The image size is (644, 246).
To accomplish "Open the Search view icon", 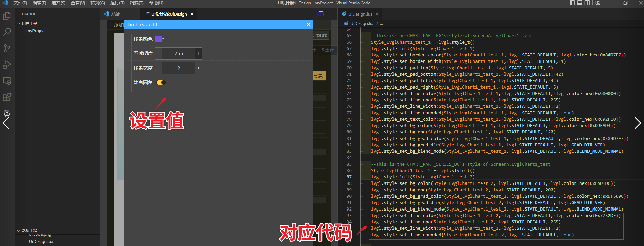I will [x=7, y=32].
